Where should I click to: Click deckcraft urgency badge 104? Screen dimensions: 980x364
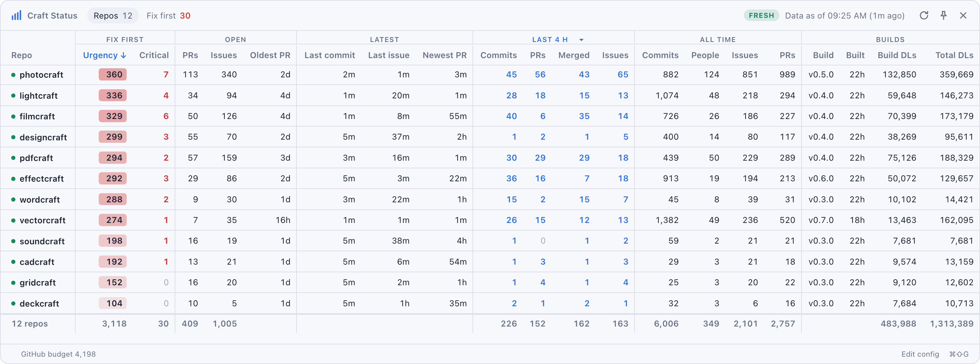[x=113, y=303]
